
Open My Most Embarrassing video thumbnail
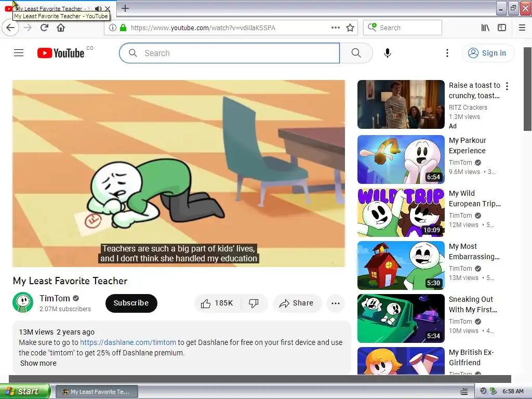coord(401,265)
